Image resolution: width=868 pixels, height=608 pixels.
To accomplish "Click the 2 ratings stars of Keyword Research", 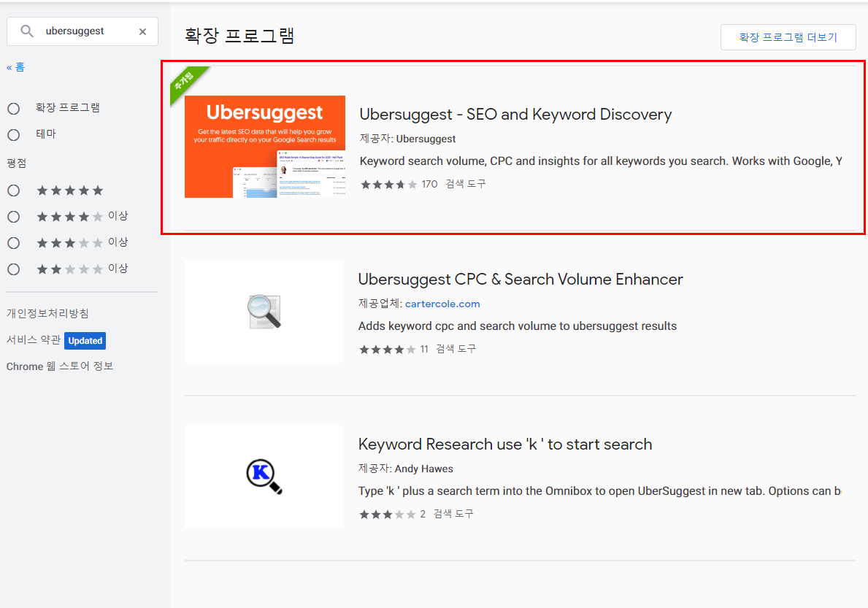I will [387, 514].
